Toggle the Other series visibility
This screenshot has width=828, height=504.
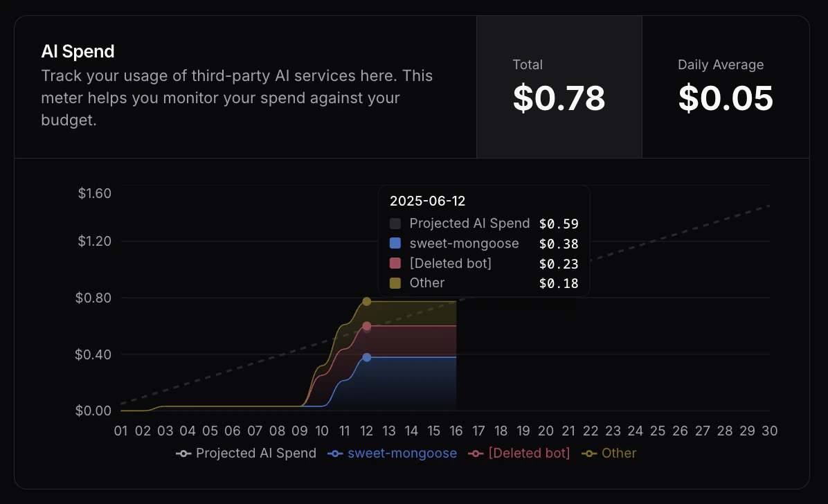(609, 453)
